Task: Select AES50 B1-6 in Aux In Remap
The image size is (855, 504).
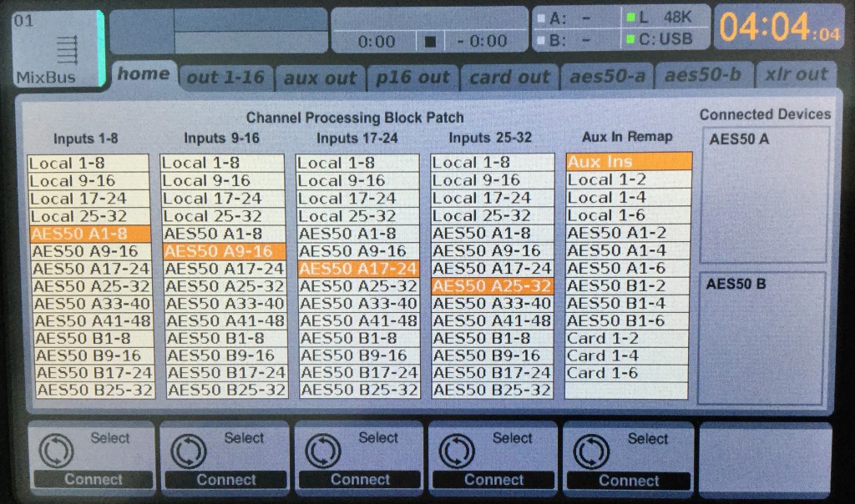Action: click(x=627, y=320)
